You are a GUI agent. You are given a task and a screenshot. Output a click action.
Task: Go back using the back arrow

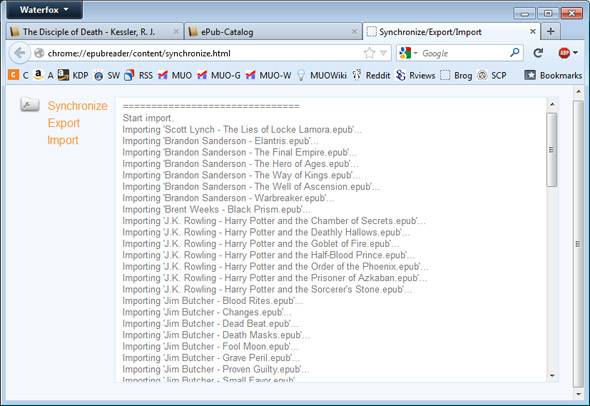click(x=20, y=53)
